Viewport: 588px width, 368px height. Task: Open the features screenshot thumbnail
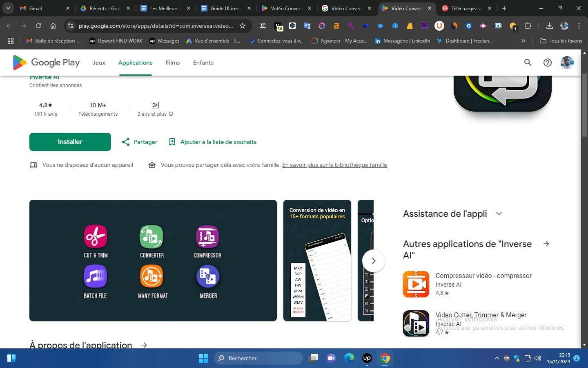pyautogui.click(x=153, y=260)
